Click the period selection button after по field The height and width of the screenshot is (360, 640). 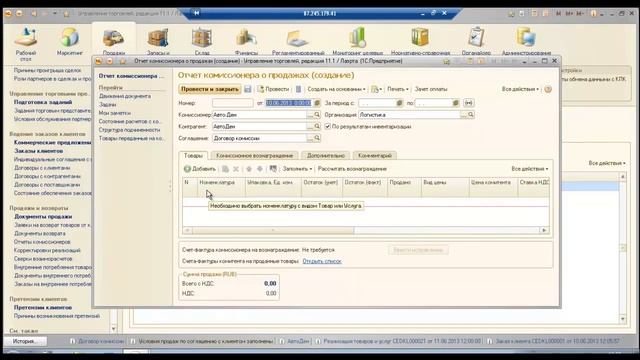pos(469,103)
